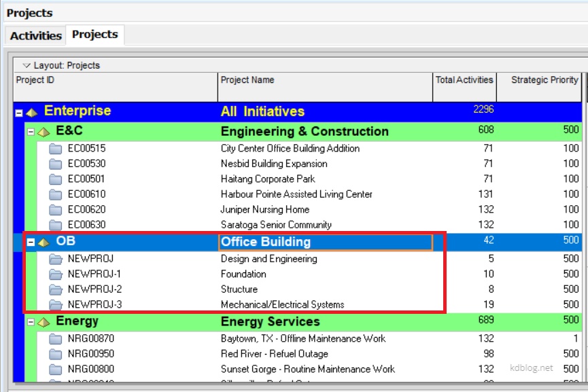Click the Energy EPS node icon
This screenshot has width=588, height=392.
pos(44,321)
